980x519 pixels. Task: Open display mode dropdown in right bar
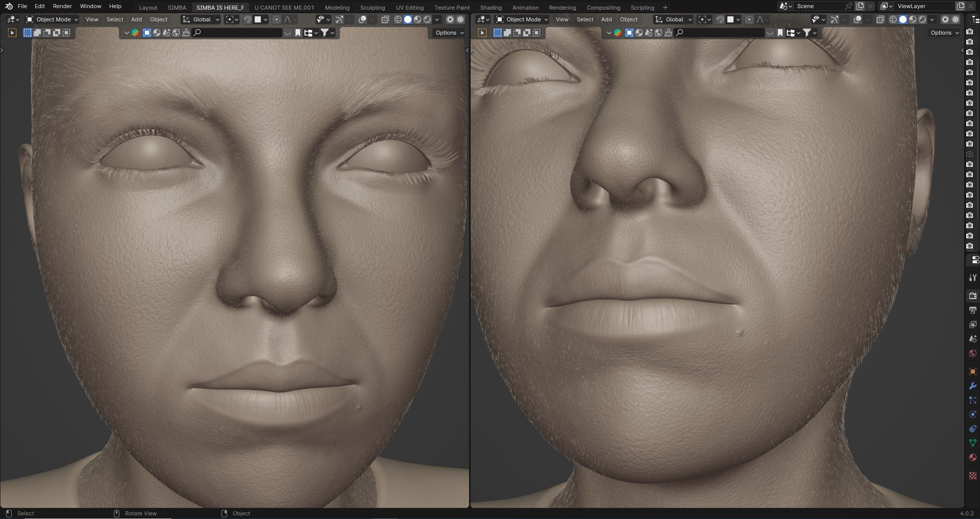coord(793,33)
